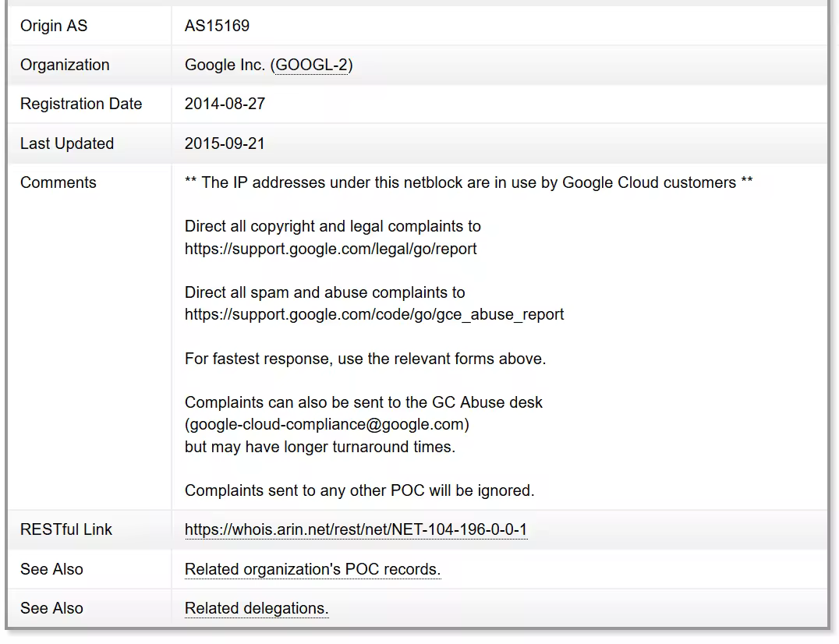Viewport: 839px width, 644px height.
Task: Click the gce_abuse_report URL text
Action: [x=374, y=314]
